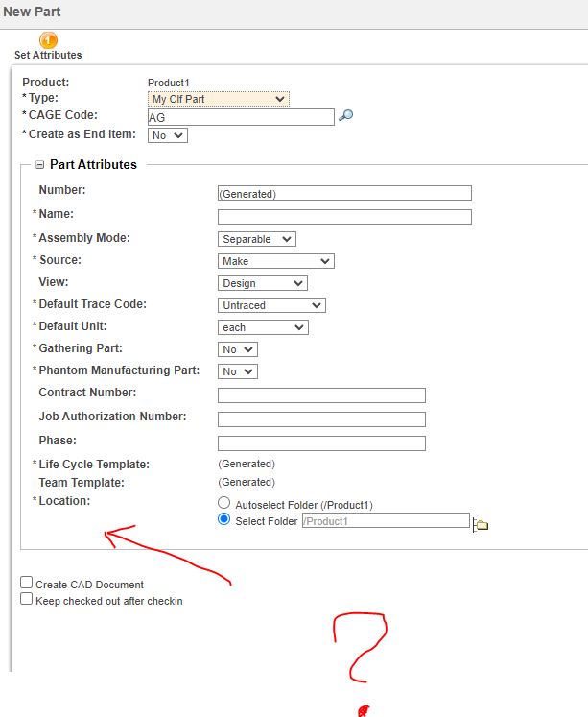
Task: Collapse the Part Attributes section
Action: 40,165
